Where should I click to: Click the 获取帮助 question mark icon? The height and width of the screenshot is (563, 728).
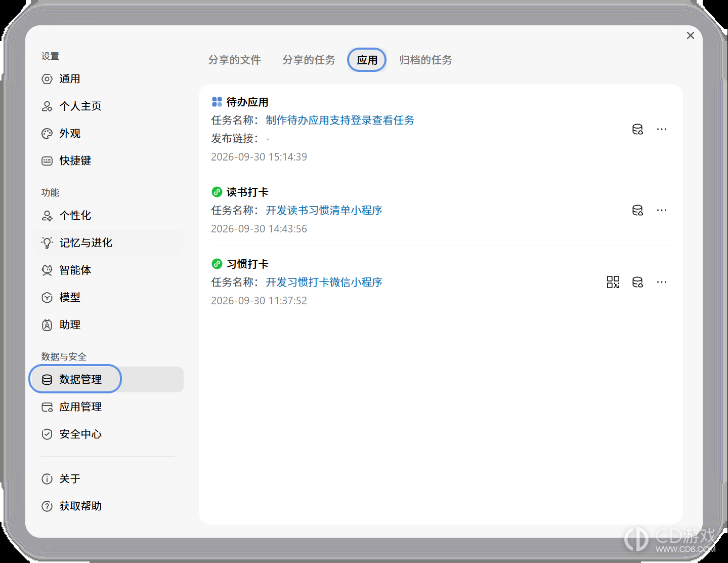pos(47,506)
